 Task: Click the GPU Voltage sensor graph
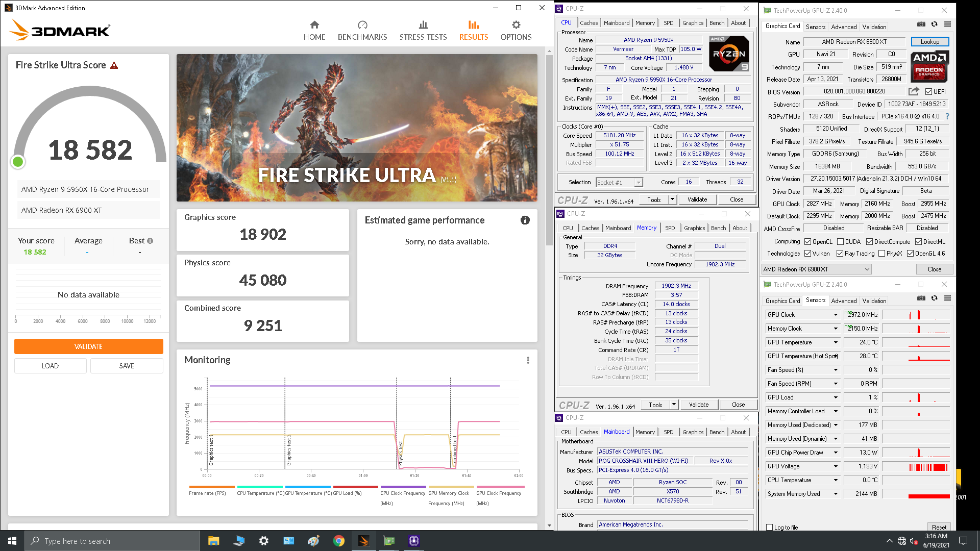pyautogui.click(x=916, y=466)
